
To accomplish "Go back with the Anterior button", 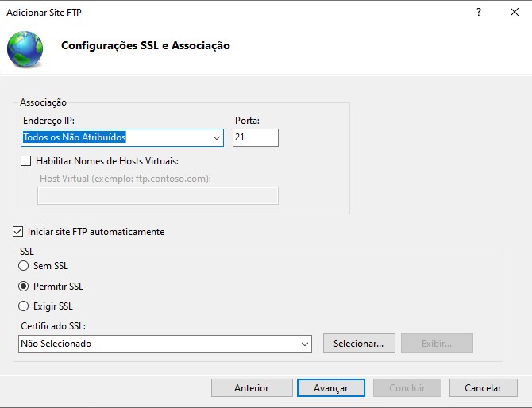I will click(x=251, y=388).
